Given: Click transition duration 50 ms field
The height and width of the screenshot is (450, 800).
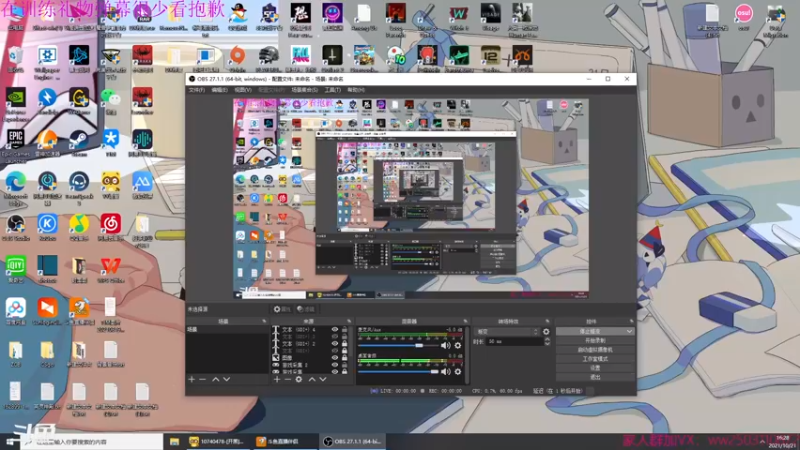Looking at the screenshot, I should (x=514, y=341).
